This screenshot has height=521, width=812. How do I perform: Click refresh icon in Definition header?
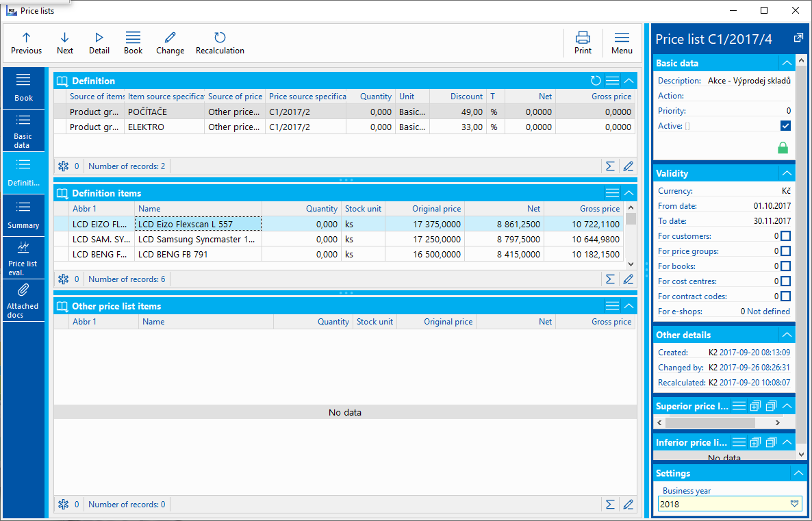click(x=596, y=81)
